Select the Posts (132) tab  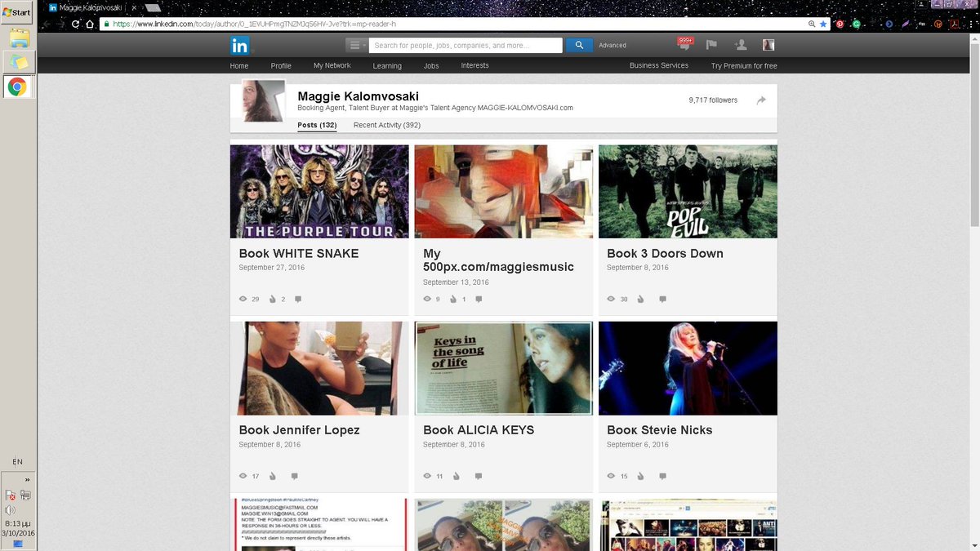(317, 125)
